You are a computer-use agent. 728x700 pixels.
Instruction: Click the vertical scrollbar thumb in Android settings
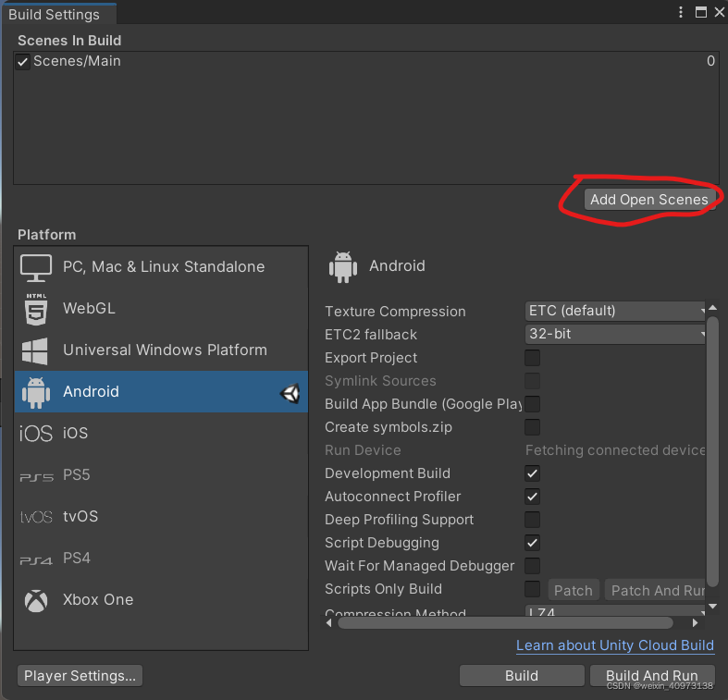coord(713,452)
